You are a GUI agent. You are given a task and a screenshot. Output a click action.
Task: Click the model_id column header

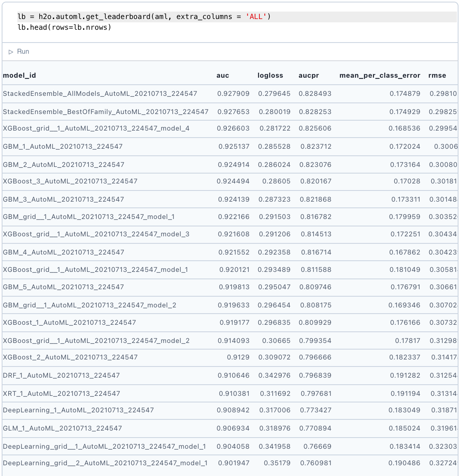pos(19,75)
